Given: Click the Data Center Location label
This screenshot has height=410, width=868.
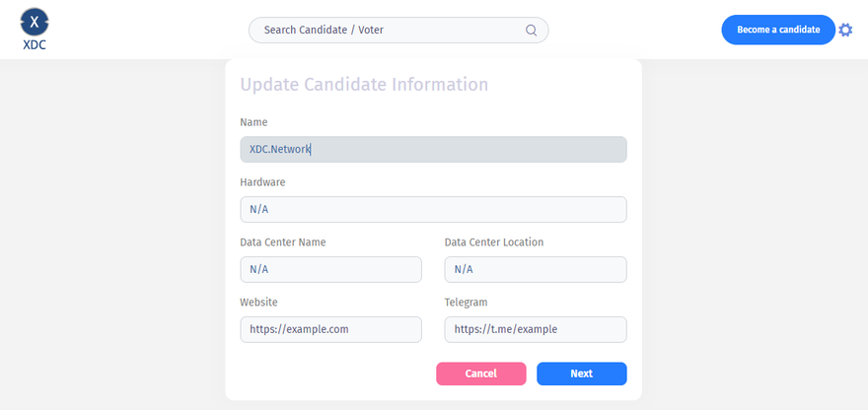Looking at the screenshot, I should [493, 242].
